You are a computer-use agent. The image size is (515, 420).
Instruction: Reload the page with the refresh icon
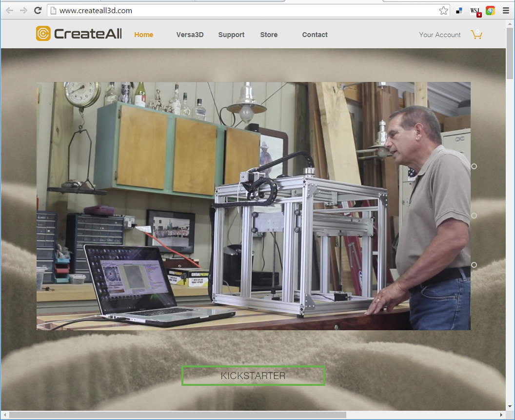38,11
